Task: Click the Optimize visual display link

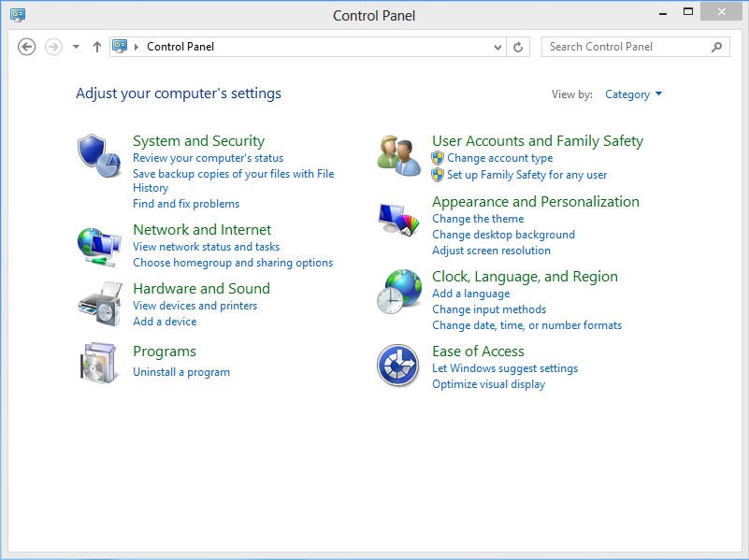Action: (x=488, y=384)
